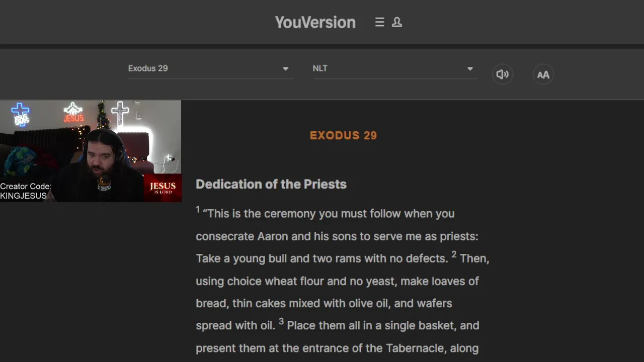This screenshot has height=362, width=644.
Task: Select the verse 1 superscript number
Action: point(198,210)
